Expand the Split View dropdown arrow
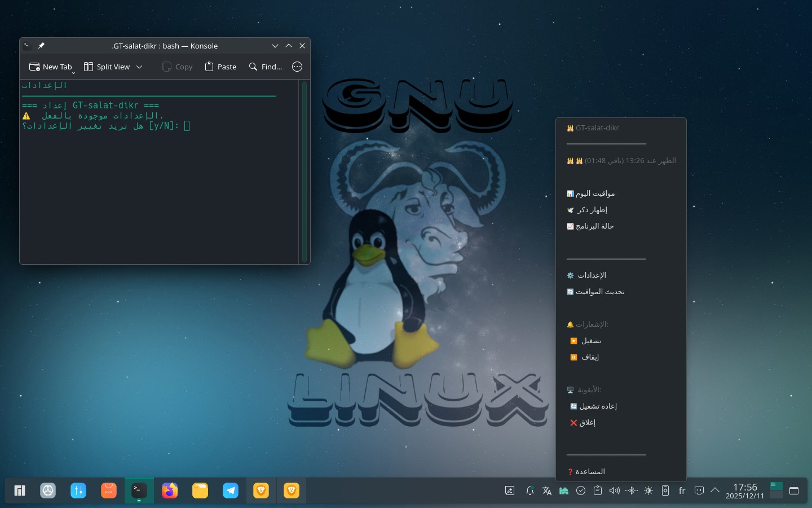The height and width of the screenshot is (508, 812). coord(139,67)
